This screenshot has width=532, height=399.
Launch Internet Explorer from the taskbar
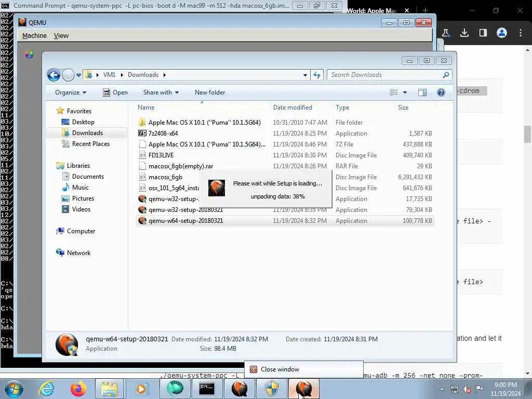46,389
